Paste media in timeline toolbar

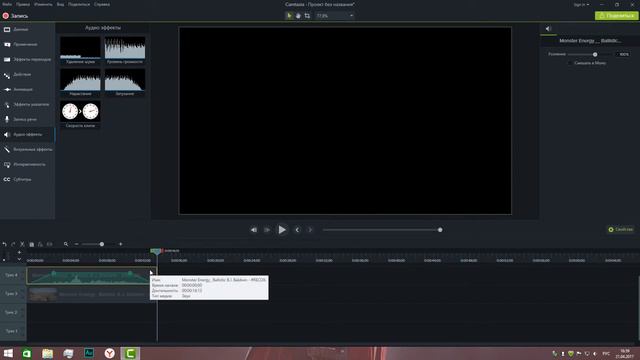[x=40, y=244]
